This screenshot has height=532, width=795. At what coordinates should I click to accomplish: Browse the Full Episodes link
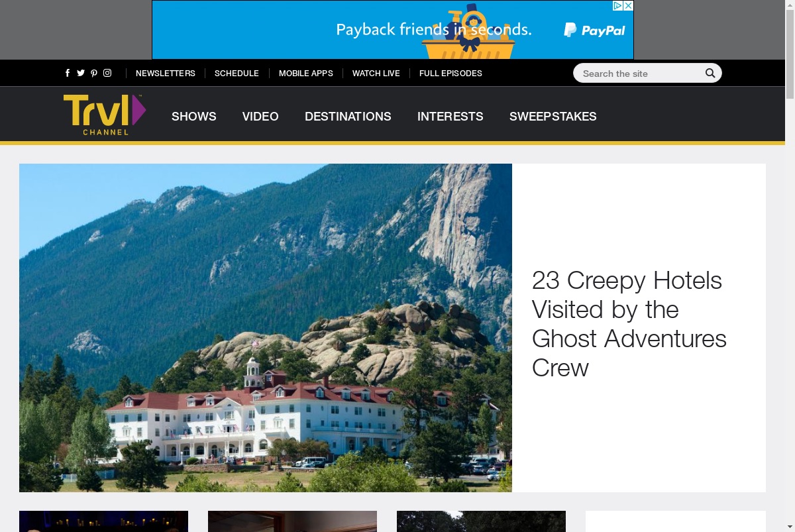point(450,74)
